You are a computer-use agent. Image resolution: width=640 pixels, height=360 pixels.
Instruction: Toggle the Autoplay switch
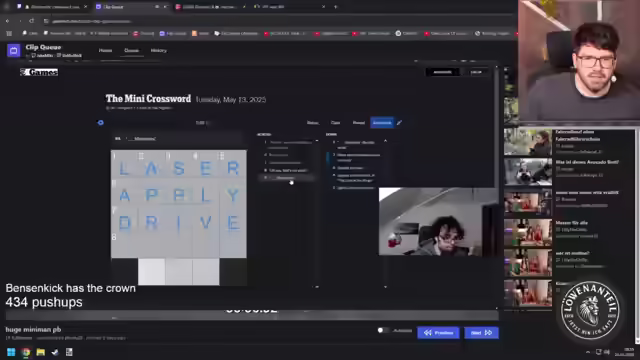point(383,330)
